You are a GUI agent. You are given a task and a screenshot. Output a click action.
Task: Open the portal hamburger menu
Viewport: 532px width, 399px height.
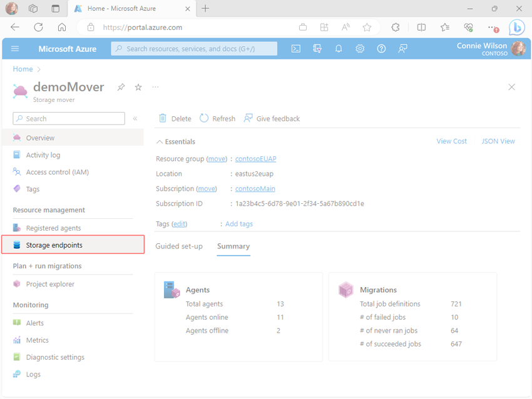coord(15,49)
